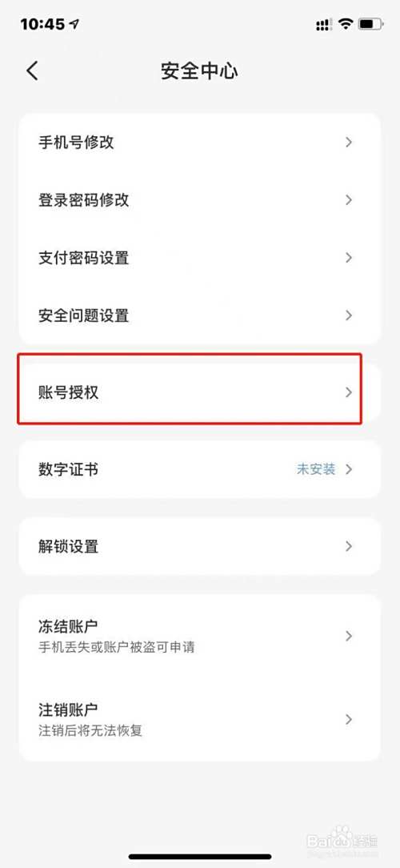Image resolution: width=400 pixels, height=868 pixels.
Task: Select 注销账户 option
Action: [x=200, y=719]
